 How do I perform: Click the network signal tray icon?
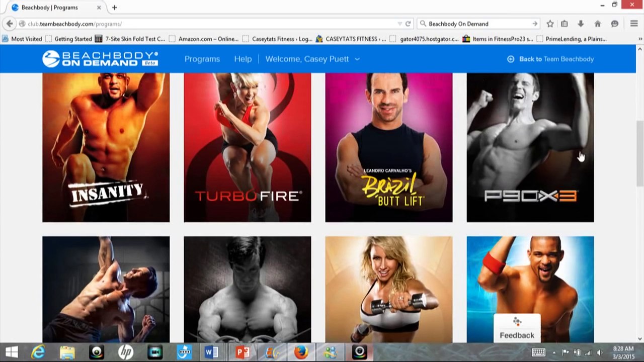[588, 352]
